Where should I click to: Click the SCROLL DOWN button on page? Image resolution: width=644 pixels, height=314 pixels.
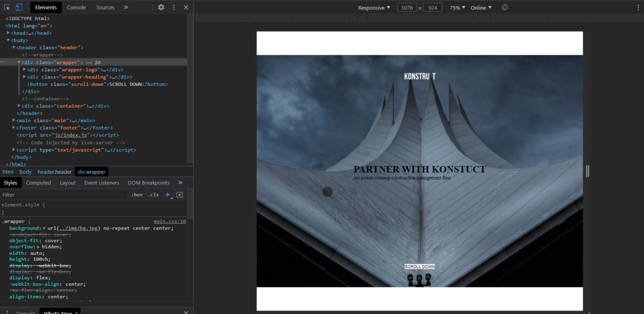(419, 267)
